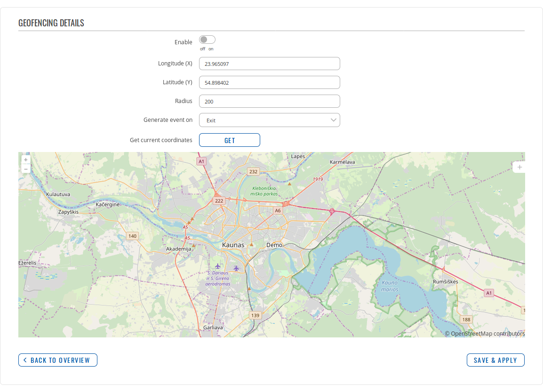
Task: Zoom in on the map
Action: coord(25,160)
